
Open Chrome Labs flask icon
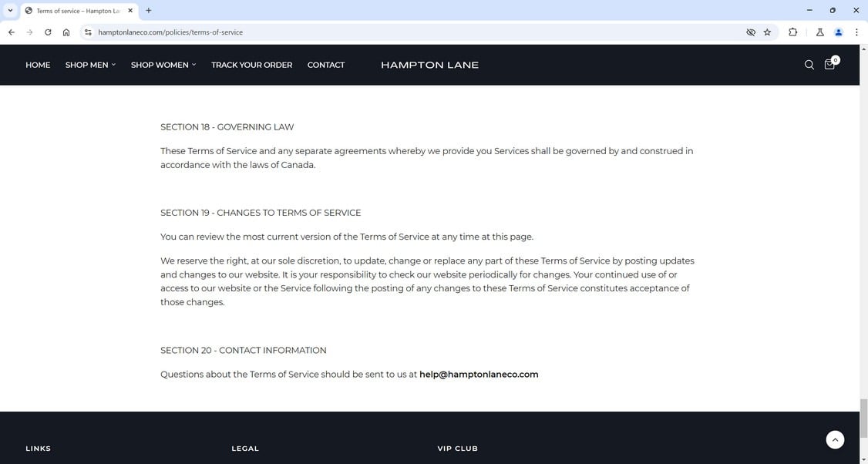click(820, 32)
